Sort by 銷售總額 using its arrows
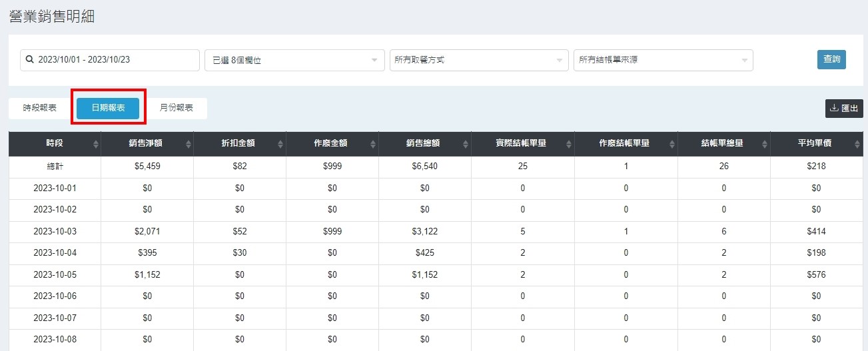 pyautogui.click(x=466, y=144)
